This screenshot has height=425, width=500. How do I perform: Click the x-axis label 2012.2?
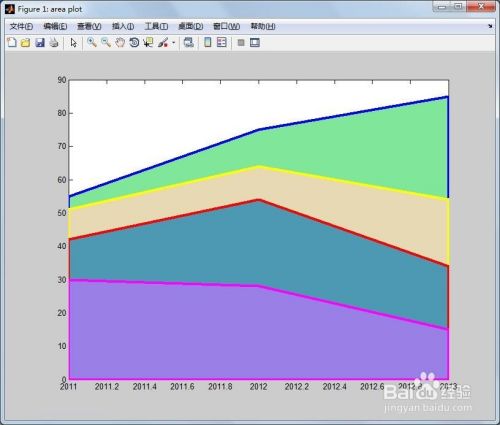(x=297, y=387)
